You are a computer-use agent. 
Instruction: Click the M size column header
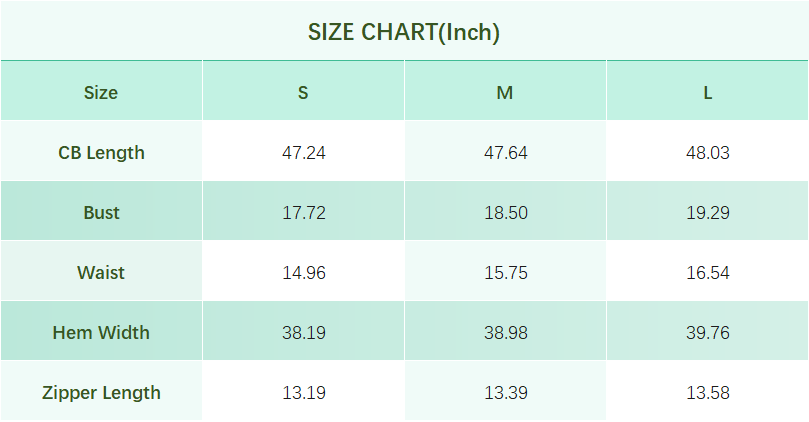tap(505, 93)
